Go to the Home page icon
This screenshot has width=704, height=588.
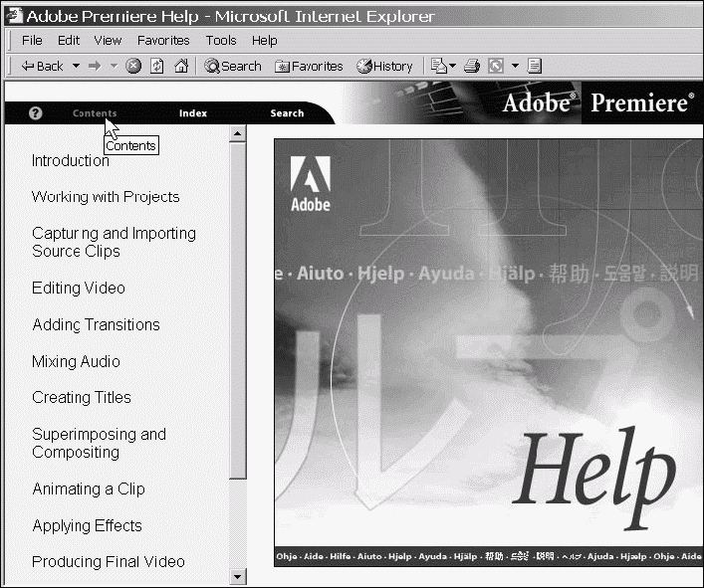click(x=180, y=67)
